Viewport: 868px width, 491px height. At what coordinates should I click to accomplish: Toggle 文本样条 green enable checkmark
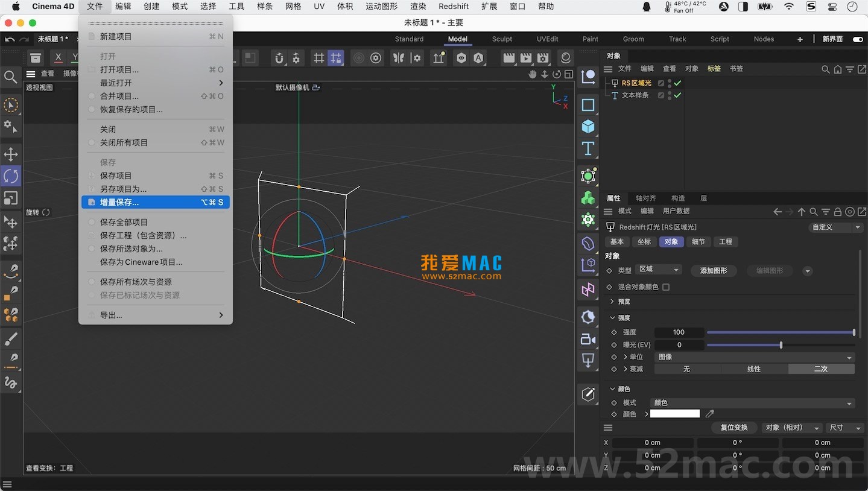[x=678, y=95]
